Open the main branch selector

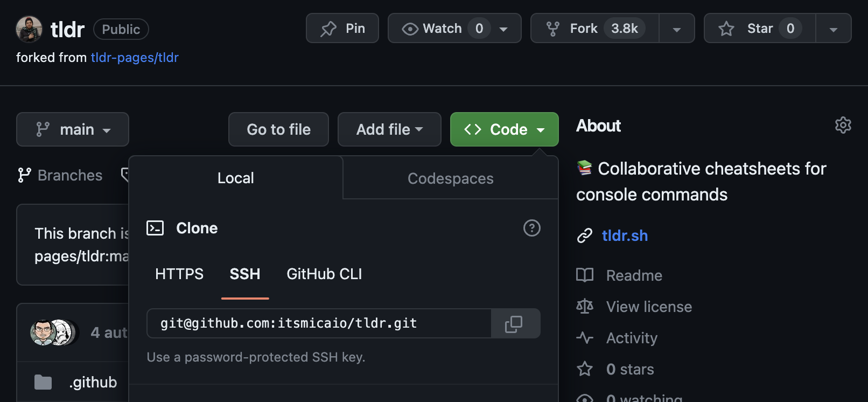coord(73,129)
